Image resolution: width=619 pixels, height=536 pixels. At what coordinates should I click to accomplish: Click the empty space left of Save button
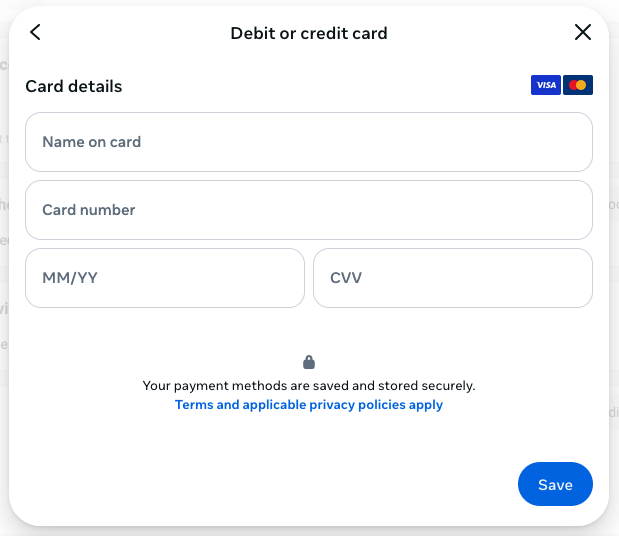click(x=300, y=485)
